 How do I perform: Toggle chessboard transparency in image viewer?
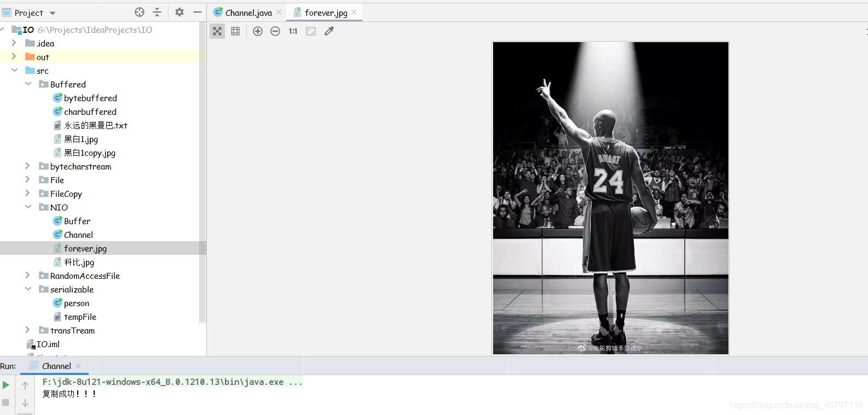[x=217, y=31]
